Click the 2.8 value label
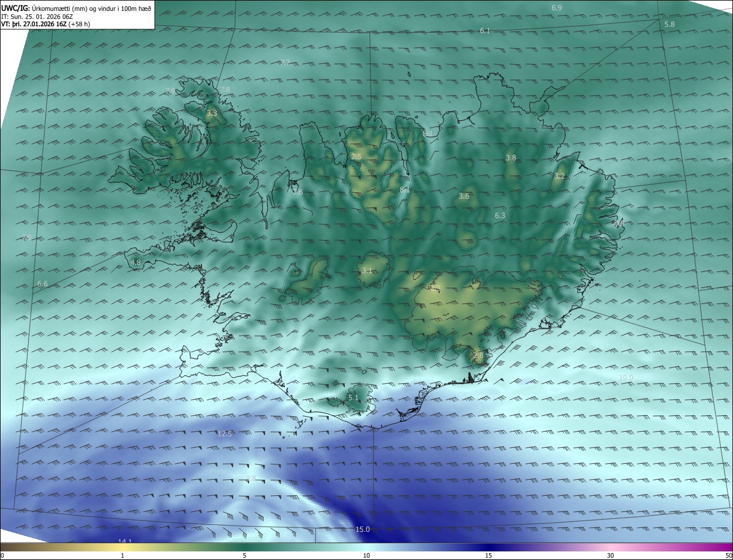The height and width of the screenshot is (560, 733). pos(478,356)
